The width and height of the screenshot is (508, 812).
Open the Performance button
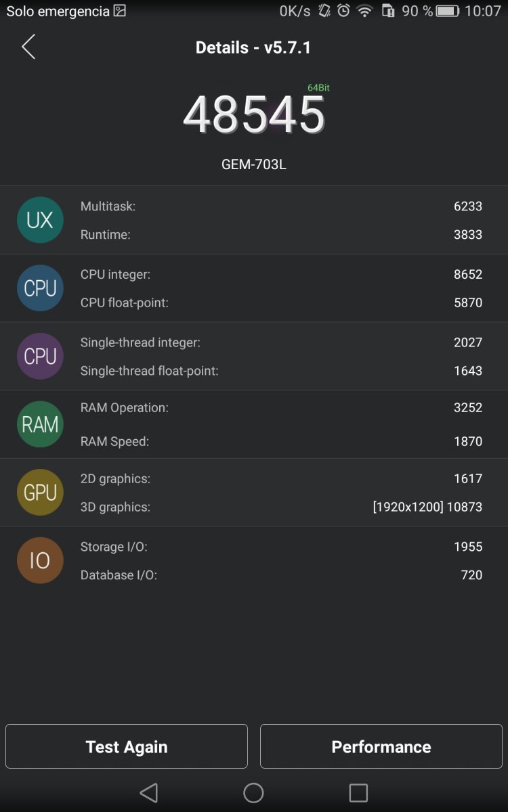[381, 746]
